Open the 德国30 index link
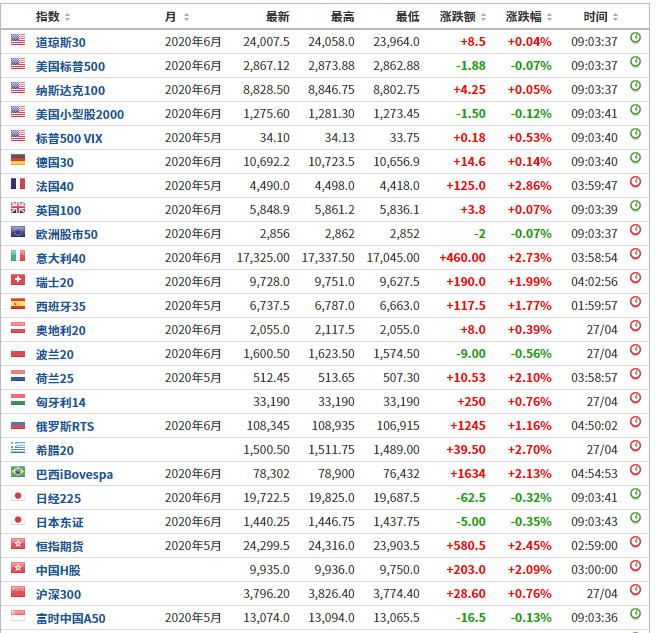This screenshot has width=656, height=633. 55,162
